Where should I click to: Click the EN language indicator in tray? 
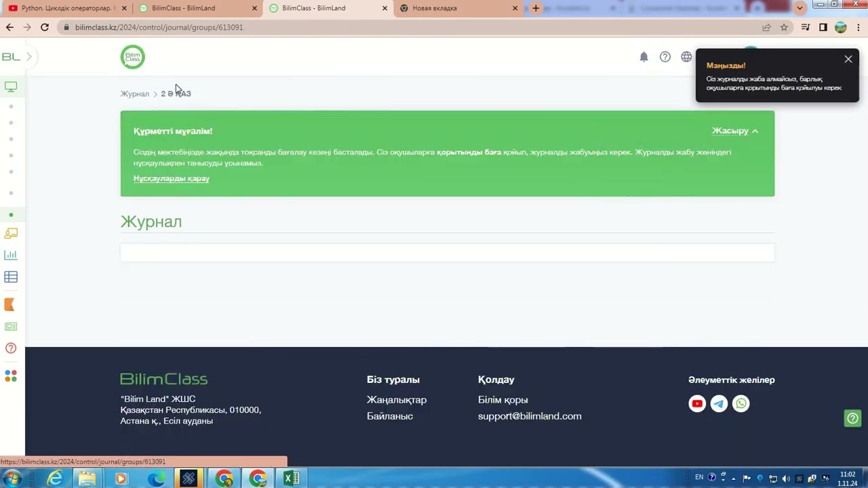(x=699, y=477)
